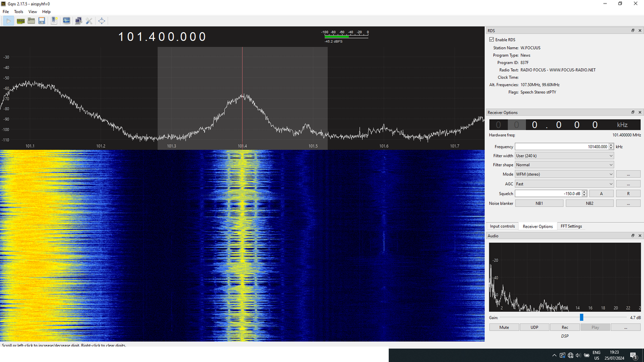Click the Load settings folder icon

(x=31, y=21)
